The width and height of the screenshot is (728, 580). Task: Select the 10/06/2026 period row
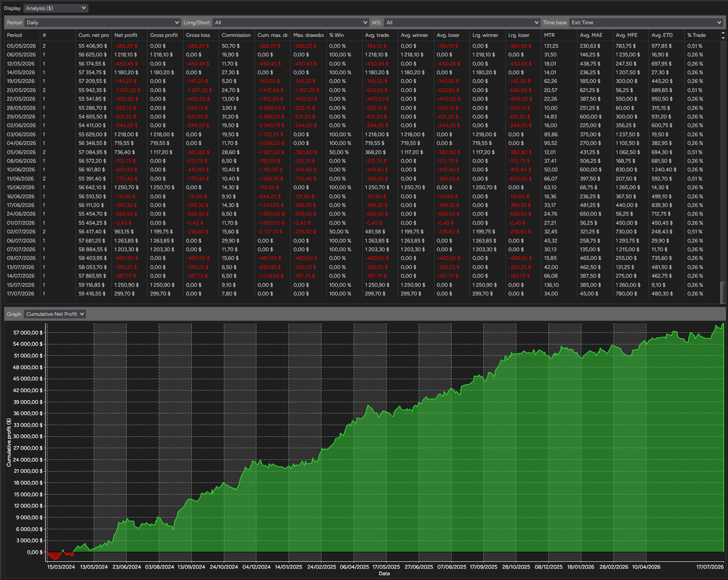click(x=362, y=170)
